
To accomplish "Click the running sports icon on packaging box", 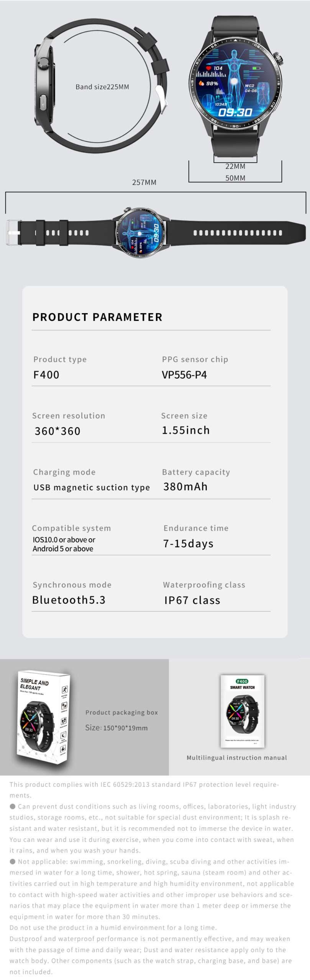I will coord(65,690).
